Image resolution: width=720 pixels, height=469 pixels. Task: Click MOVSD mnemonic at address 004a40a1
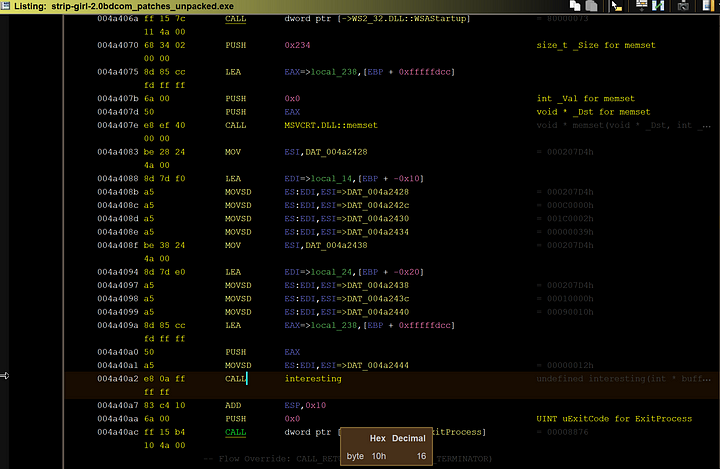[238, 365]
